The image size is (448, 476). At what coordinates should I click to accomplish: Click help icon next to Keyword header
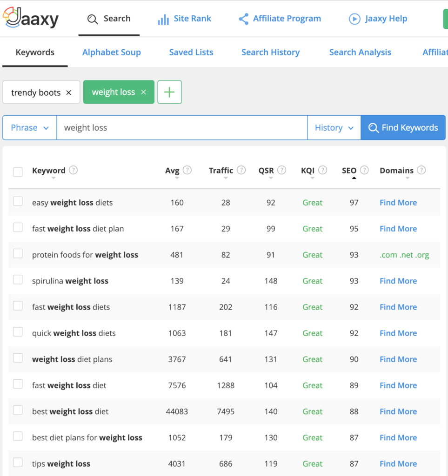[73, 170]
